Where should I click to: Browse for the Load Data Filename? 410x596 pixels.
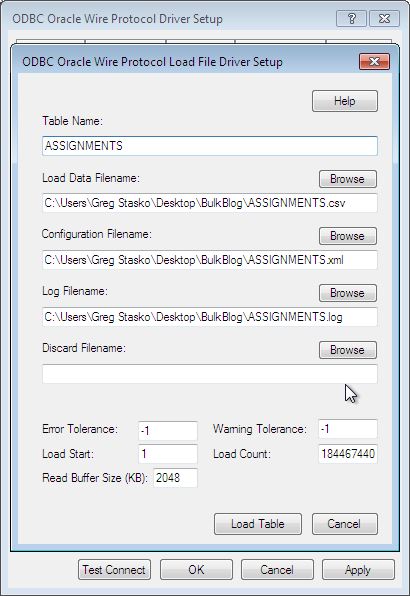pyautogui.click(x=348, y=179)
